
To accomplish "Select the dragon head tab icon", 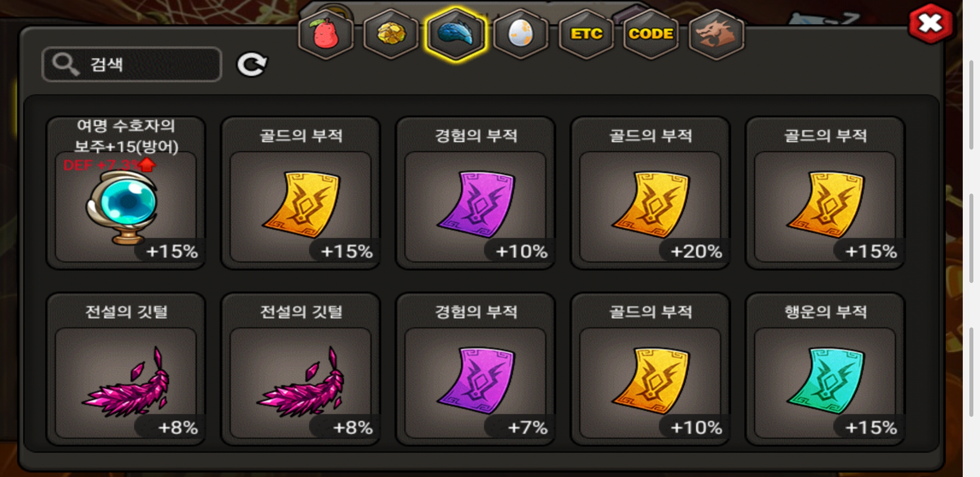I will pos(716,34).
